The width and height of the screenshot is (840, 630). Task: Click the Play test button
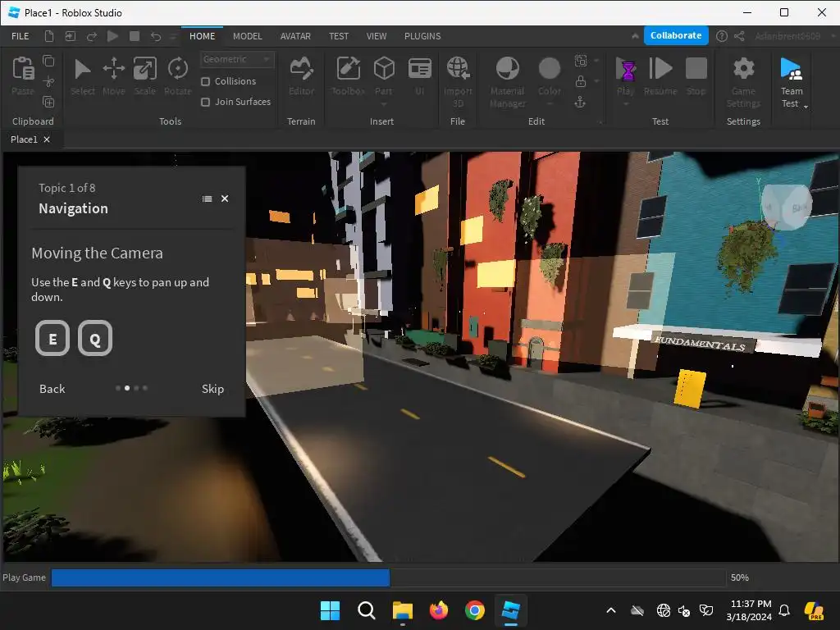coord(625,69)
